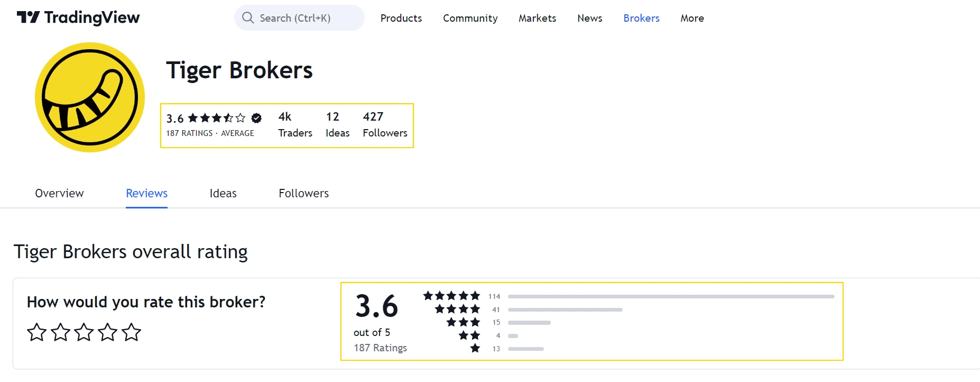Image resolution: width=980 pixels, height=382 pixels.
Task: Rate this broker one star
Action: pos(36,332)
